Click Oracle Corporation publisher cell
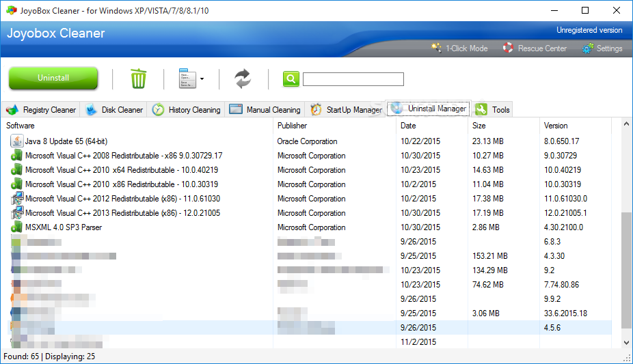Screen dimensions: 633x364 (x=307, y=141)
